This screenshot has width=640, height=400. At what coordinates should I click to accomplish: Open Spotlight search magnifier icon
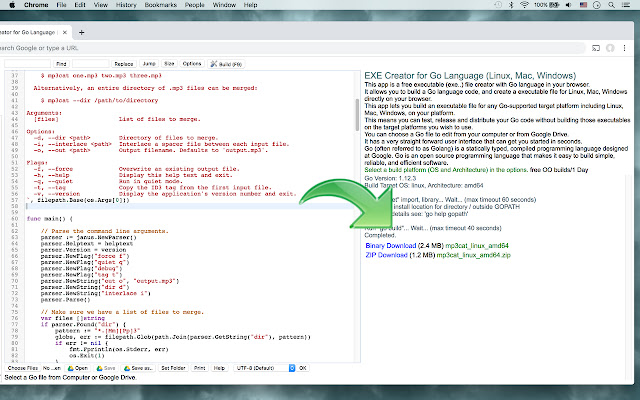pos(611,5)
